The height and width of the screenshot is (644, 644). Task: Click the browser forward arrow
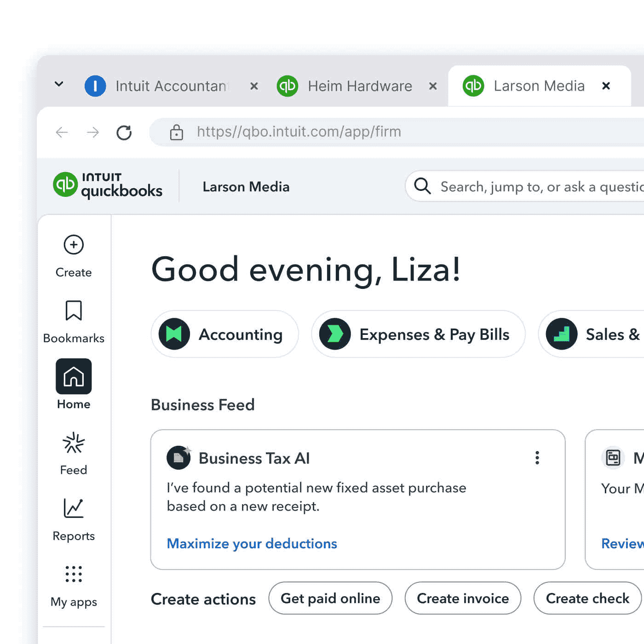(93, 132)
